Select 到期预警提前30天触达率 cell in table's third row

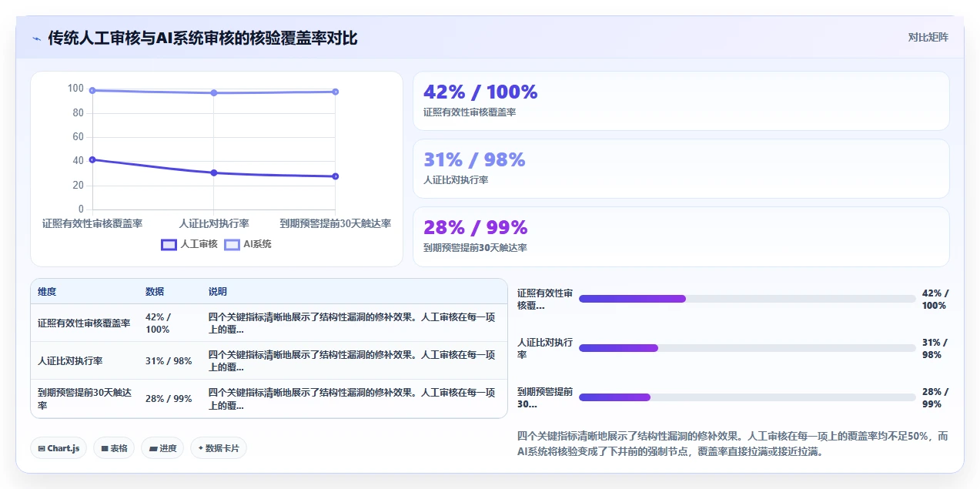(84, 399)
